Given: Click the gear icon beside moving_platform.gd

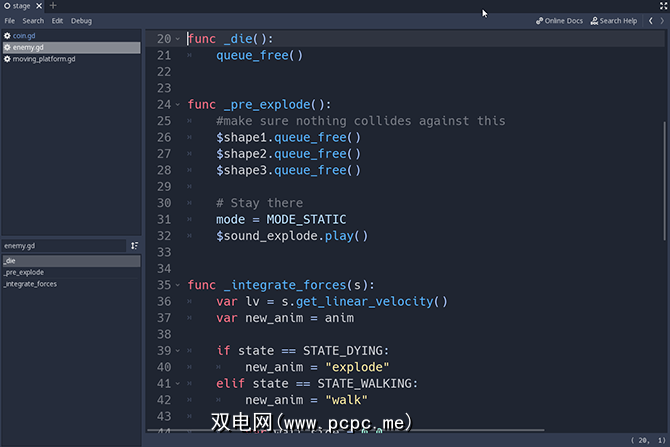Looking at the screenshot, I should [x=8, y=59].
